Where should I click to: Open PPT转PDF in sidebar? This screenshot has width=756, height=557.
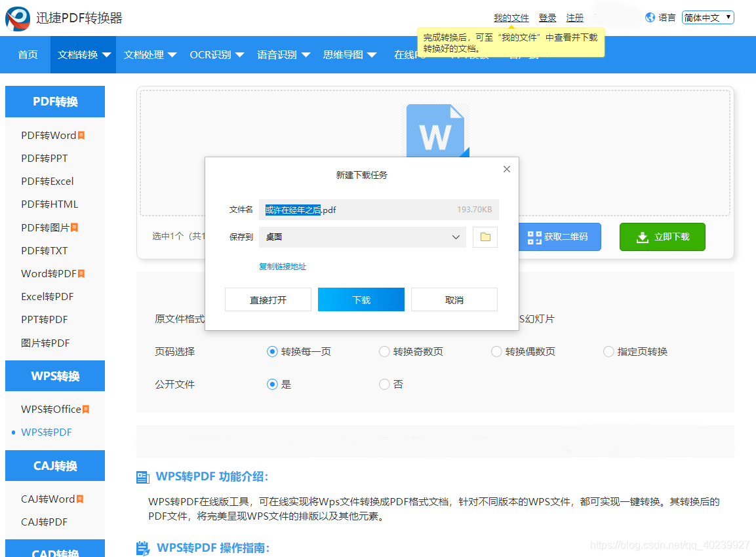point(45,320)
